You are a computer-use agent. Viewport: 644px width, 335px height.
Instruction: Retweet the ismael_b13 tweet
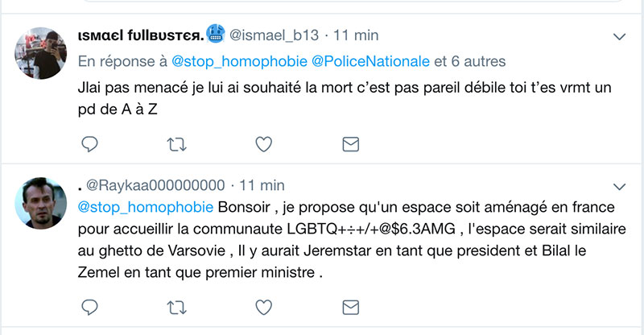coord(175,144)
